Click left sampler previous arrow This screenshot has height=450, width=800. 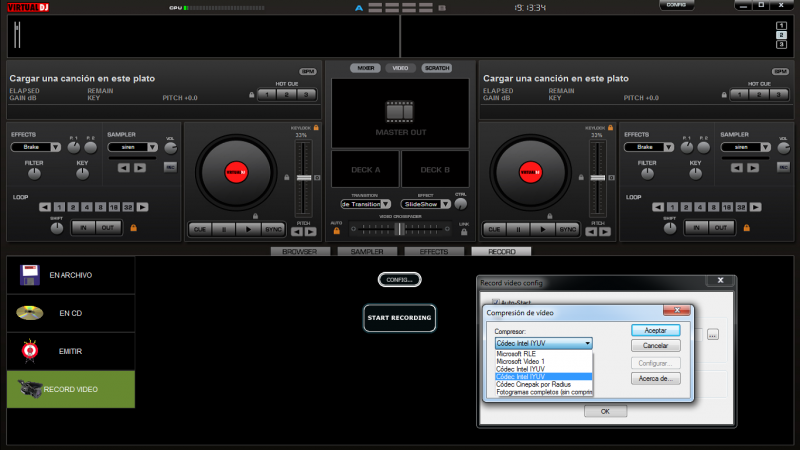click(x=123, y=168)
